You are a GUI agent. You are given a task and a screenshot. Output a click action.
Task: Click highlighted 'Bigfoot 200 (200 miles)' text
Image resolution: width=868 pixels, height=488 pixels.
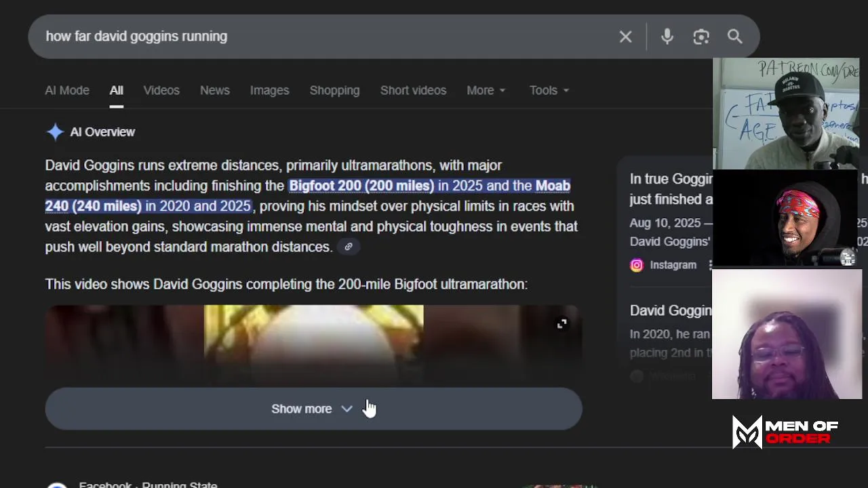coord(361,186)
